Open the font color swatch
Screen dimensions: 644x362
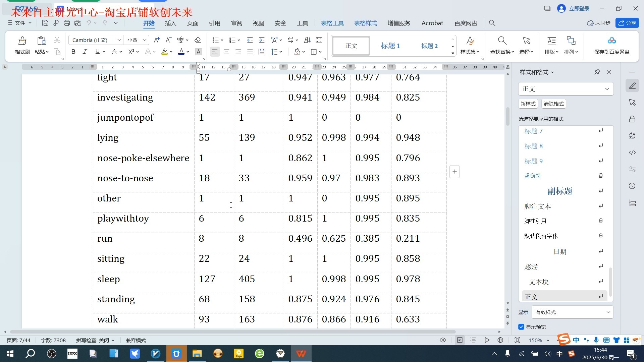pyautogui.click(x=181, y=52)
